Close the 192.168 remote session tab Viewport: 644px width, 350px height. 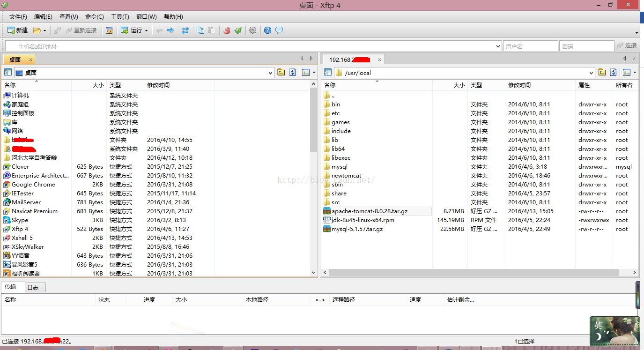[379, 60]
